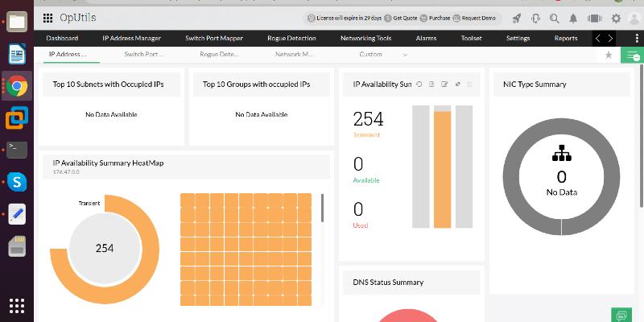The image size is (644, 322).
Task: Select the IP Address dashboard tab
Action: tap(68, 54)
